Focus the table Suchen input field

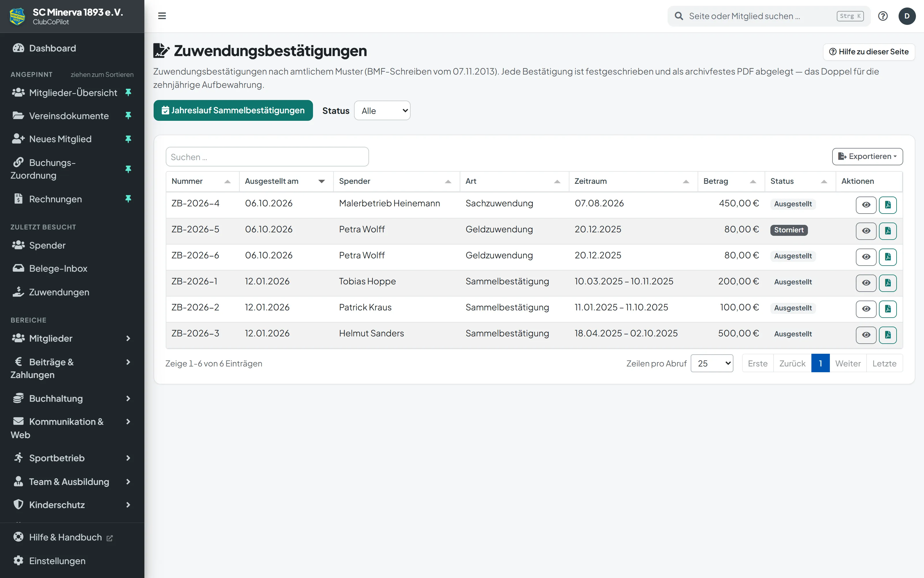pos(267,157)
